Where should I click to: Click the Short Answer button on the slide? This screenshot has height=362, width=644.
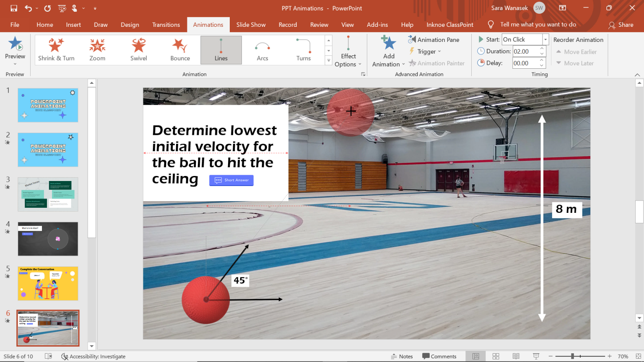click(x=231, y=180)
